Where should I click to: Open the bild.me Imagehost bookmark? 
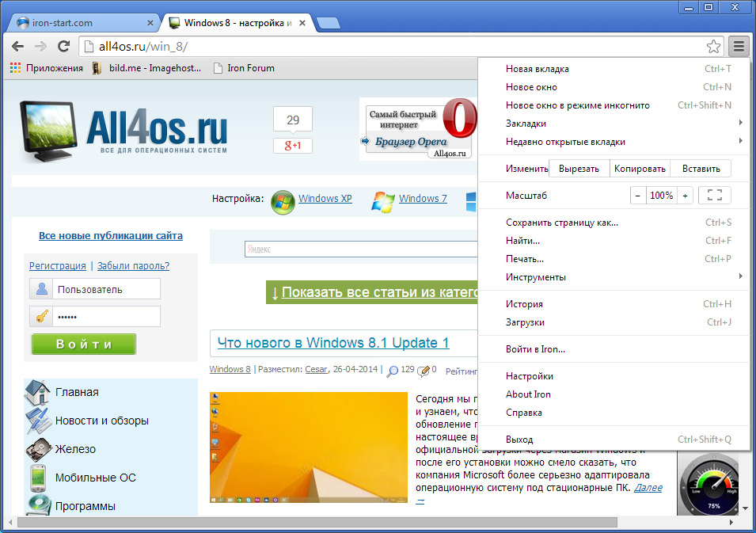146,68
